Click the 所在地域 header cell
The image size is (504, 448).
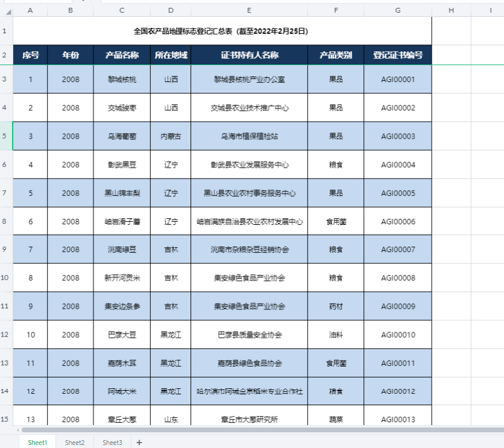pyautogui.click(x=171, y=55)
